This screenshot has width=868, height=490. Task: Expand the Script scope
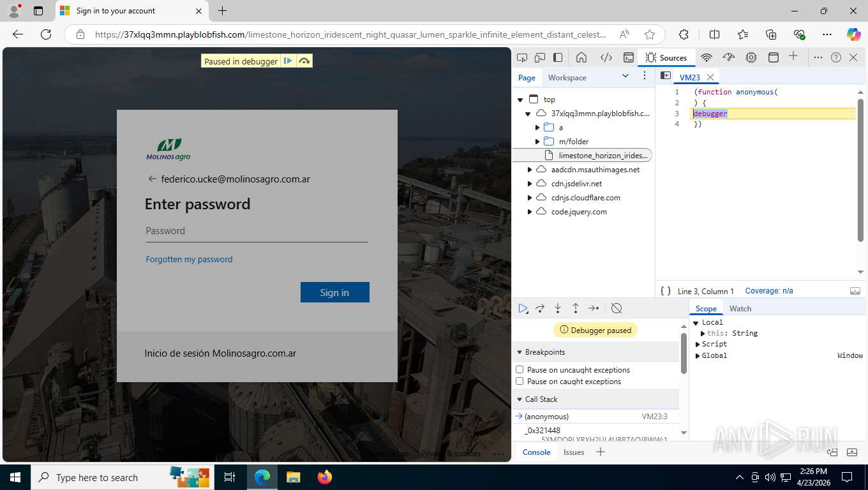click(698, 344)
